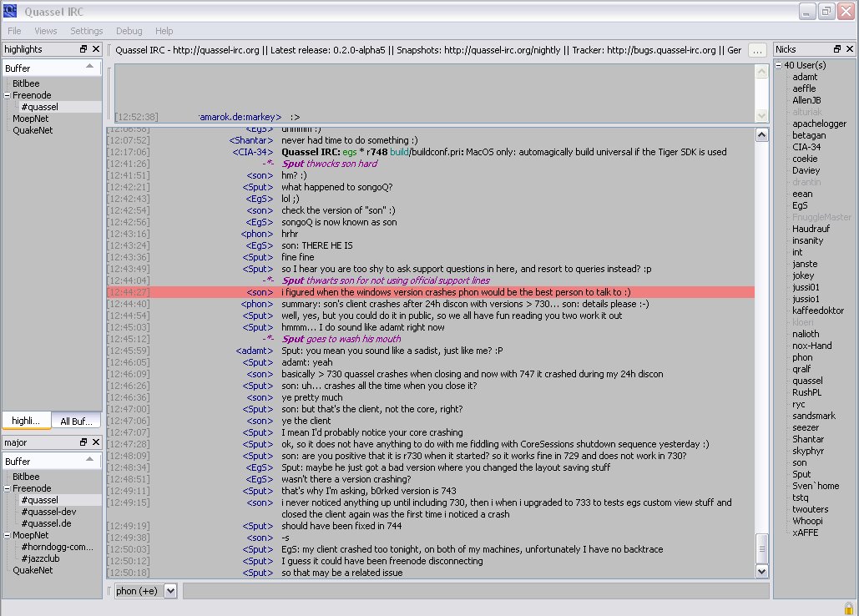859x616 pixels.
Task: Select QuakeNet in major buffer list
Action: pos(33,570)
